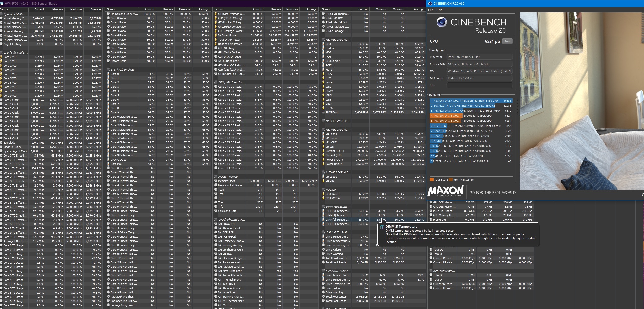Select the Bus Clock sensor row
Image resolution: width=644 pixels, height=309 pixels.
click(x=51, y=143)
